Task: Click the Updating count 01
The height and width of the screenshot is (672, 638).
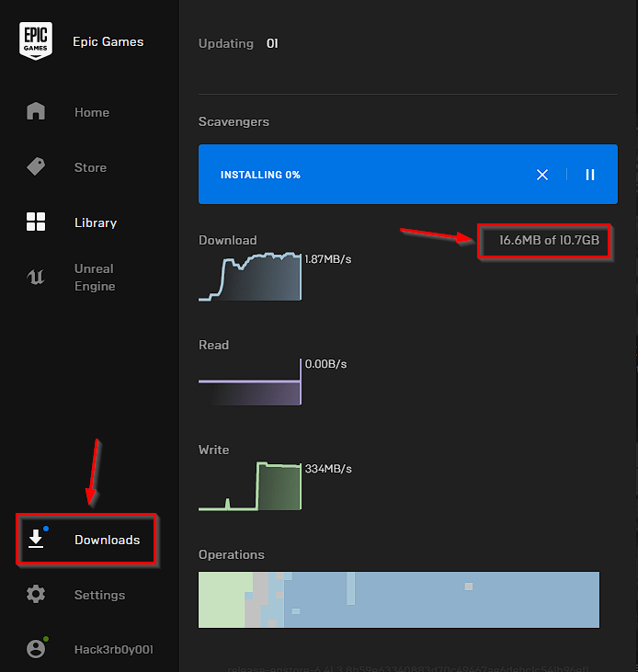Action: click(x=272, y=44)
